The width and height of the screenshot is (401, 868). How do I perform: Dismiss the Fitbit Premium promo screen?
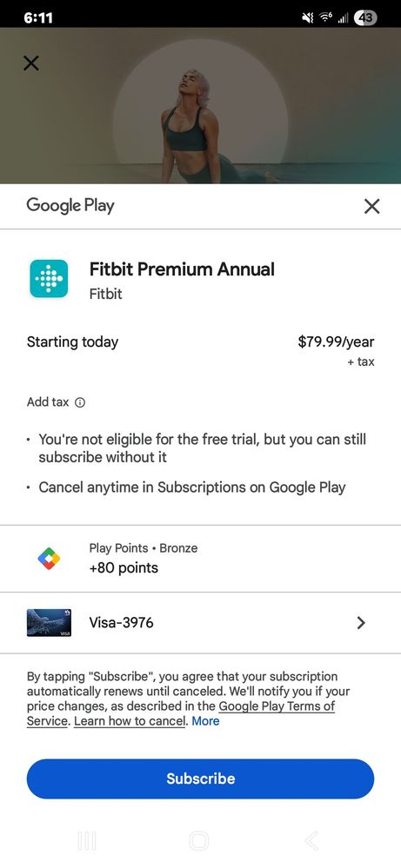tap(31, 63)
